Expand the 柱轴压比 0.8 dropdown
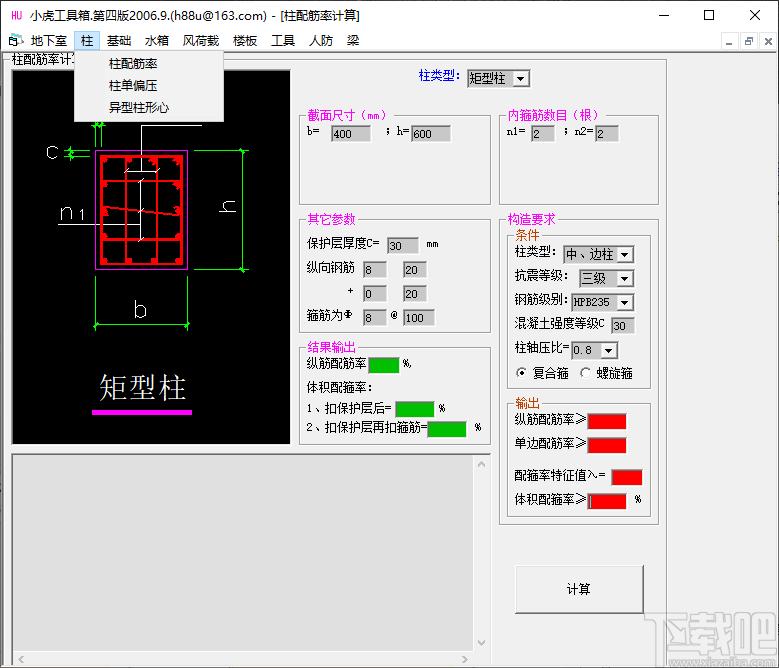The height and width of the screenshot is (668, 779). pyautogui.click(x=609, y=351)
